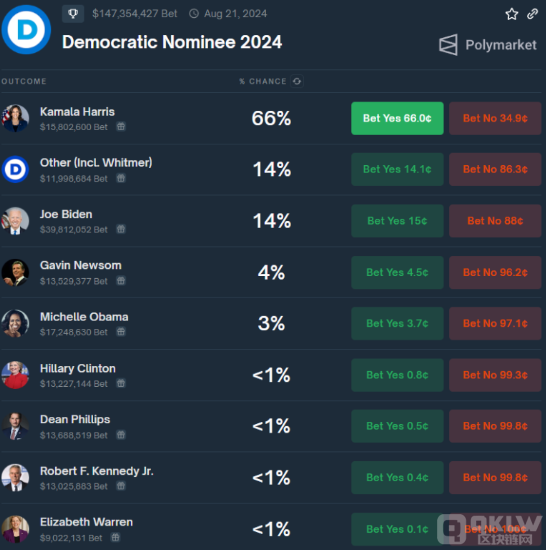This screenshot has width=546, height=550.
Task: Click the Other (Incl. Whitmer) outcome
Action: tap(96, 162)
